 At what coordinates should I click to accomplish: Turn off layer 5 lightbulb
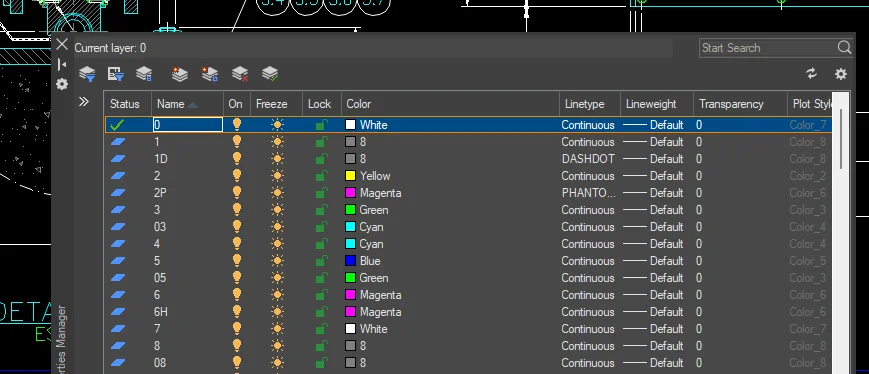pos(237,260)
